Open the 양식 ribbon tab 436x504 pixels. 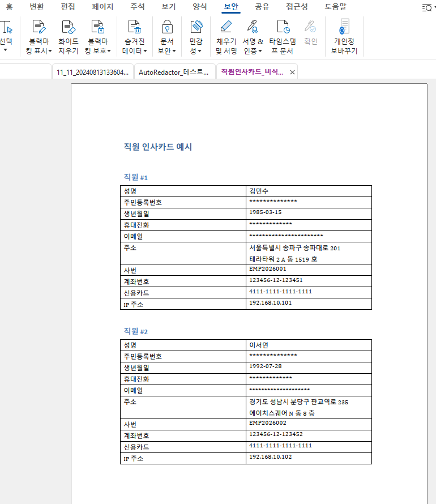pyautogui.click(x=199, y=7)
